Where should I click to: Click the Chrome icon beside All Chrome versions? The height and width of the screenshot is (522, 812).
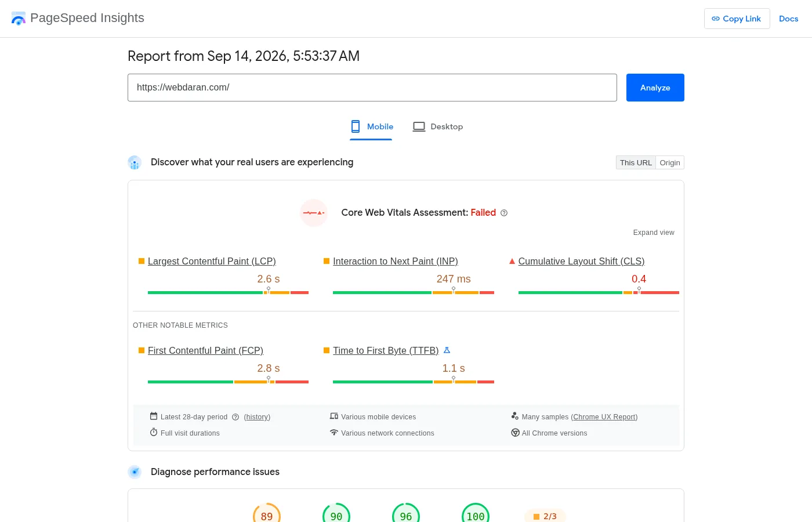(x=515, y=433)
